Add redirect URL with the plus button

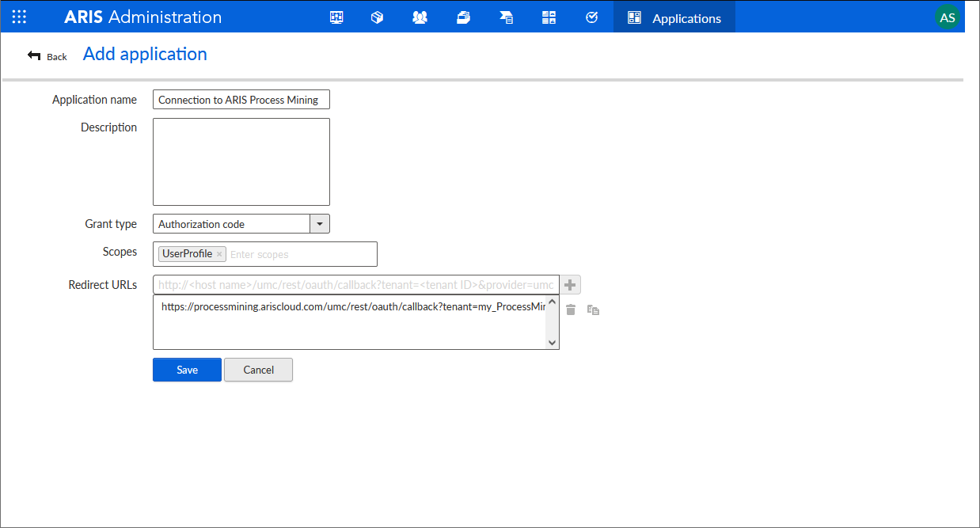coord(570,285)
